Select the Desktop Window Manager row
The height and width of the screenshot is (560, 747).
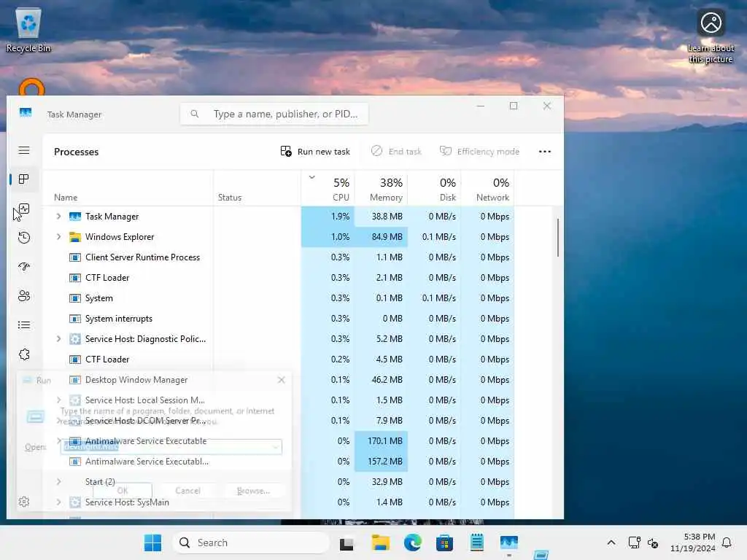point(278,380)
